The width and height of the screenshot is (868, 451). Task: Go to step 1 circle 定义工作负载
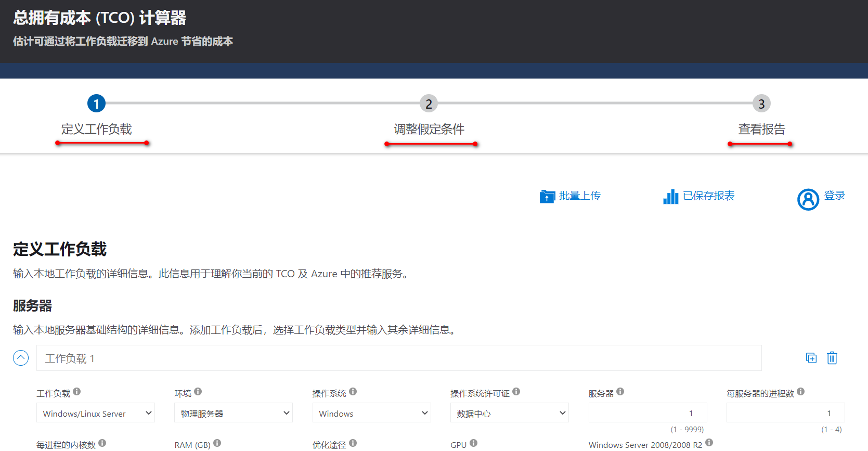[x=96, y=104]
